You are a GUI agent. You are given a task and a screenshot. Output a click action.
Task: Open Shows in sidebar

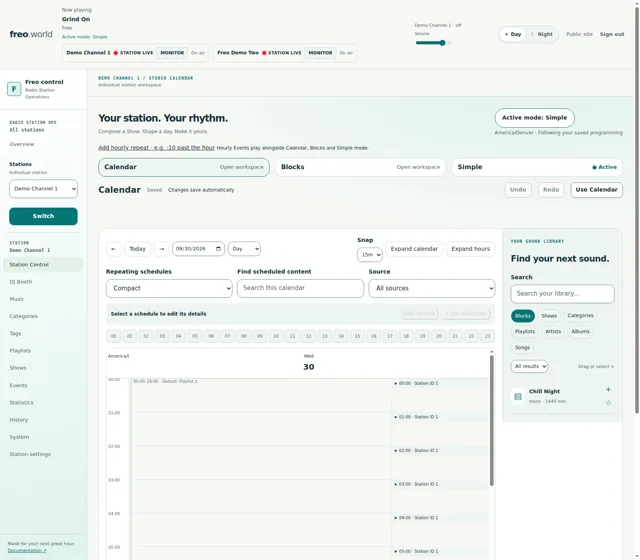pos(18,368)
